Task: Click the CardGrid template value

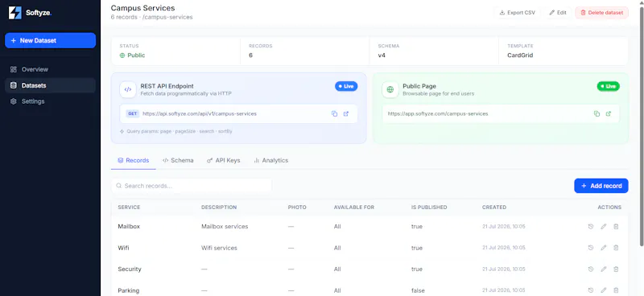Action: (520, 55)
